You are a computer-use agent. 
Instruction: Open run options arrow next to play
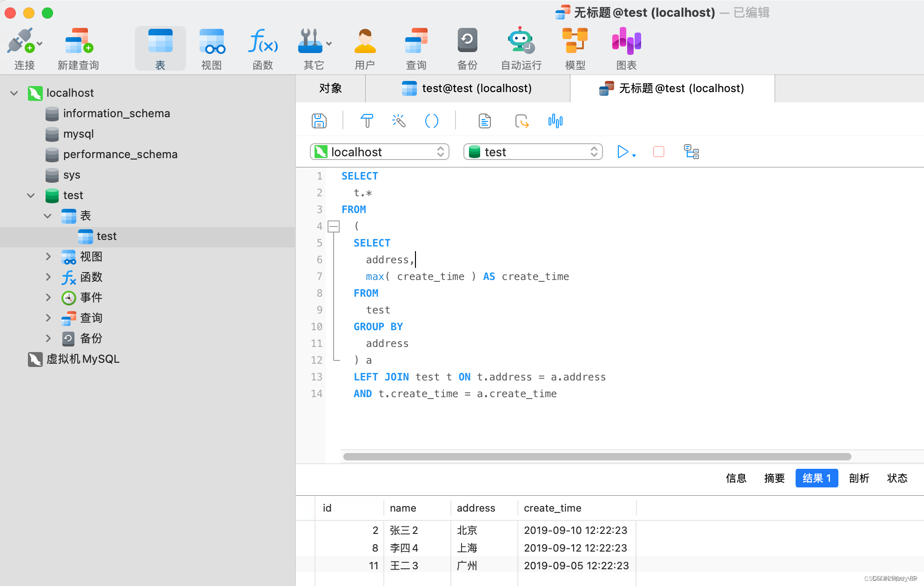[x=634, y=155]
